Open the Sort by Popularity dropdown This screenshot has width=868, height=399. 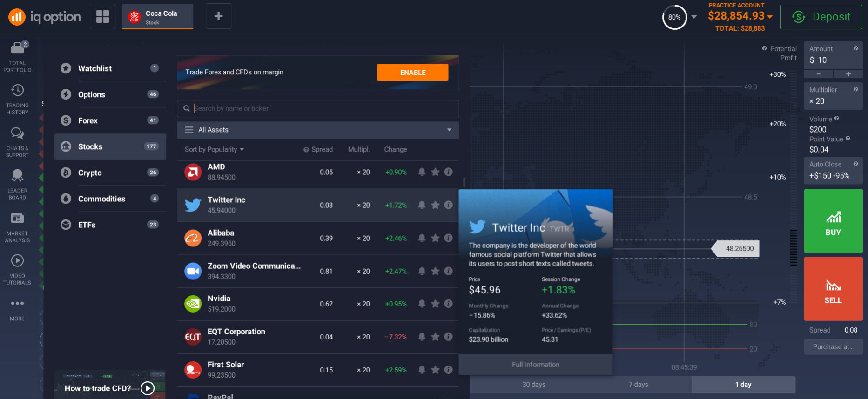coord(214,149)
